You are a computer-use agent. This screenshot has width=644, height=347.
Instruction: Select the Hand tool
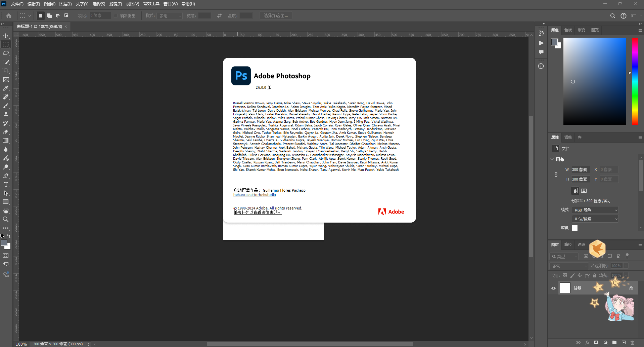pyautogui.click(x=6, y=210)
